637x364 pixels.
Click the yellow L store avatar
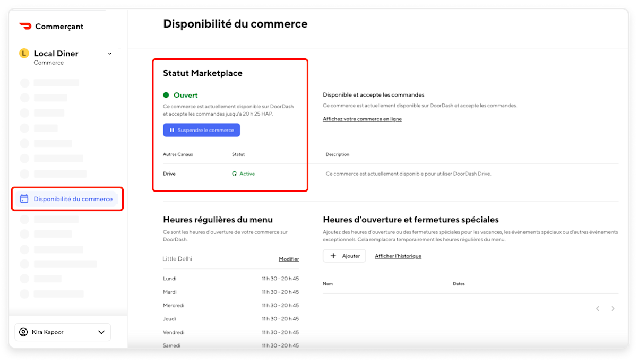(24, 53)
